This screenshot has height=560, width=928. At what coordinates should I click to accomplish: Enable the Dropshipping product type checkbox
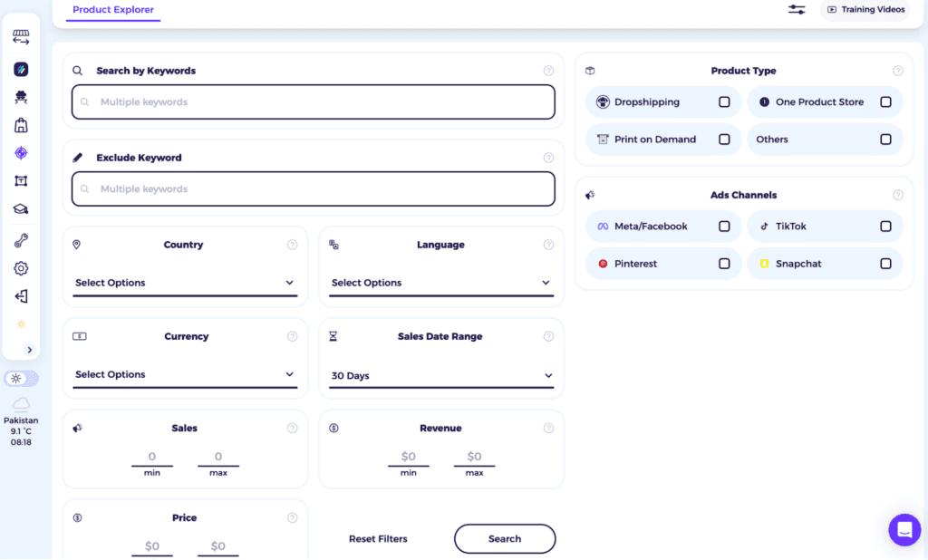[724, 102]
